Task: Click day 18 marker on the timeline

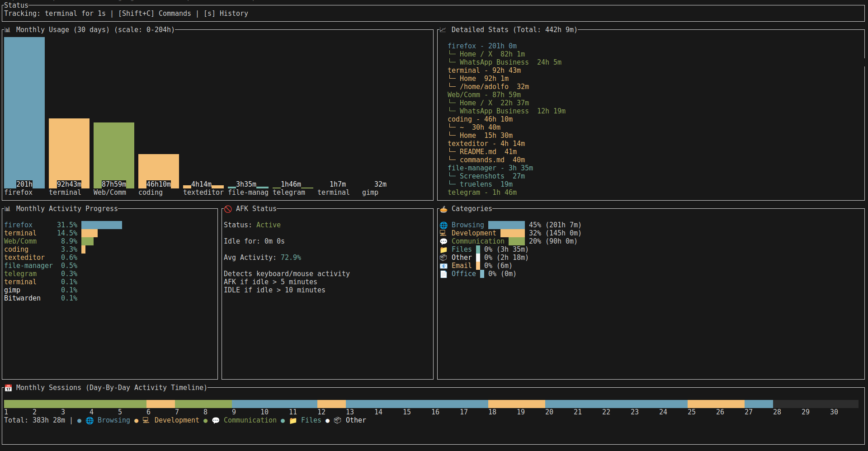Action: [x=492, y=412]
